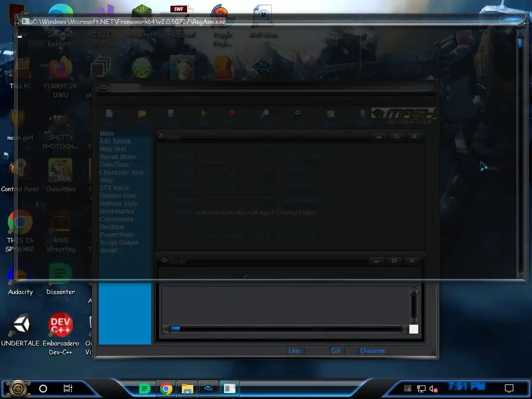Switch to Chrome on the taskbar
The image size is (532, 399).
[166, 389]
